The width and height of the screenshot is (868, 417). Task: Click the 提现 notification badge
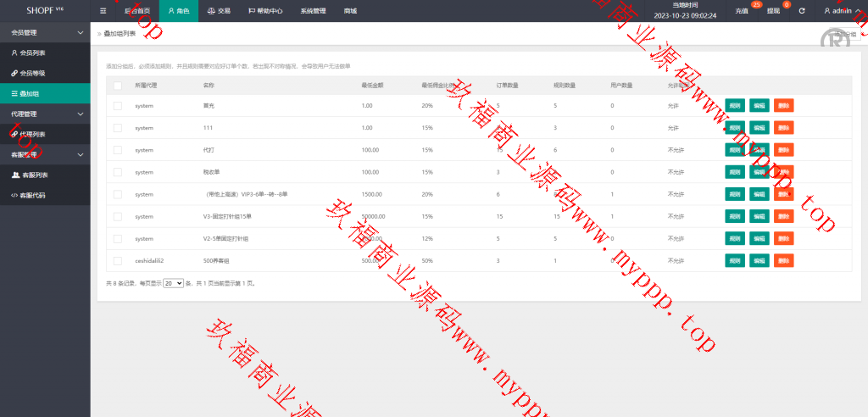[787, 5]
